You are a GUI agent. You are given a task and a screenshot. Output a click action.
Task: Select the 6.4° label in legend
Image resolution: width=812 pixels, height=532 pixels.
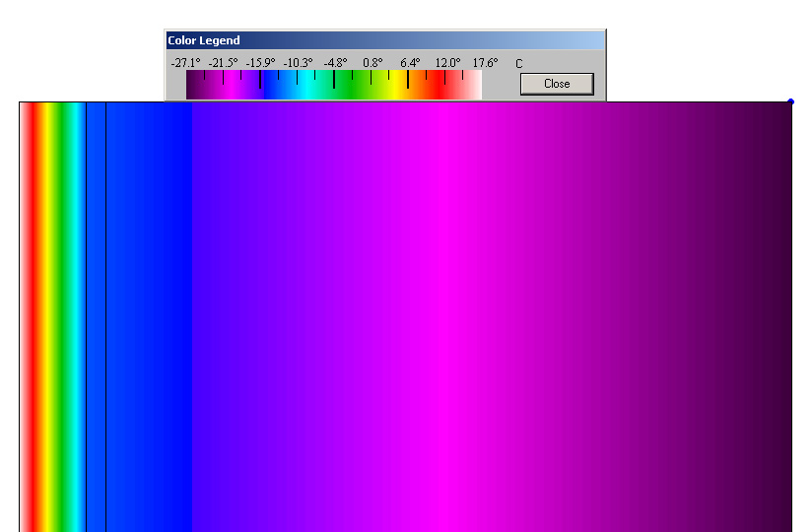coord(410,63)
